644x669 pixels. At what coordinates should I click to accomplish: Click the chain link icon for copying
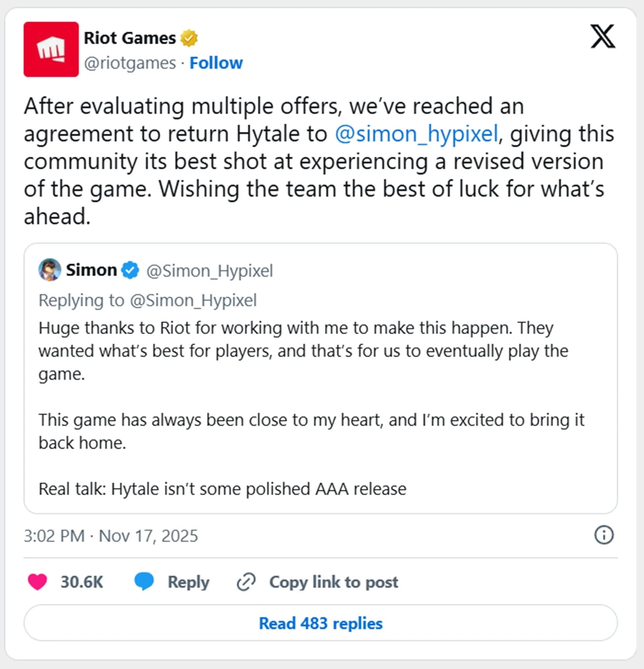(x=247, y=582)
